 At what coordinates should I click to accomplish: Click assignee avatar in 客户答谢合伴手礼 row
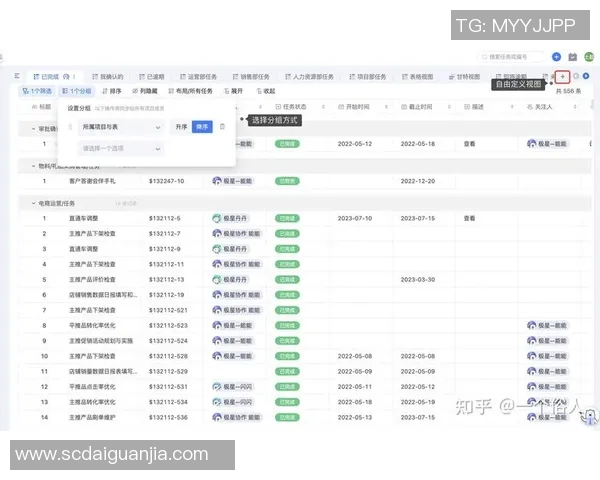tap(217, 181)
